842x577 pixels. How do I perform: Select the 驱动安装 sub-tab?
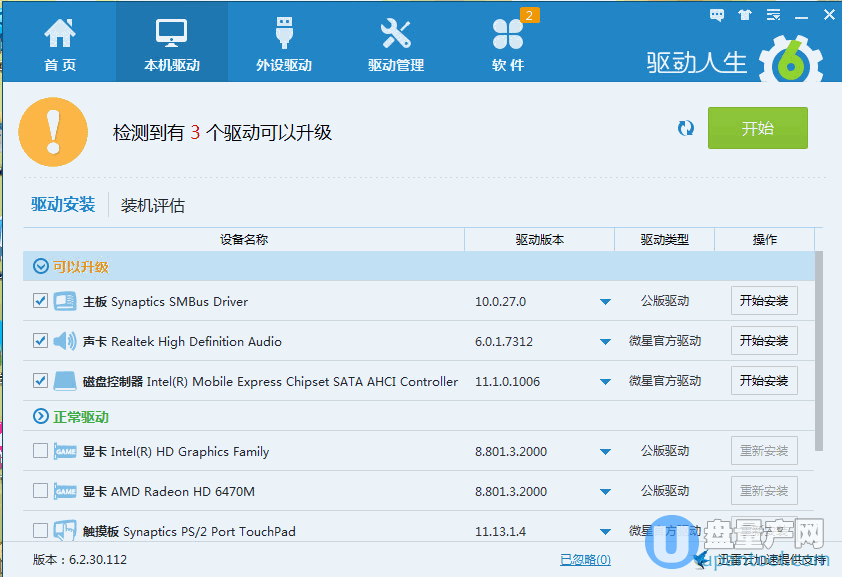click(63, 204)
